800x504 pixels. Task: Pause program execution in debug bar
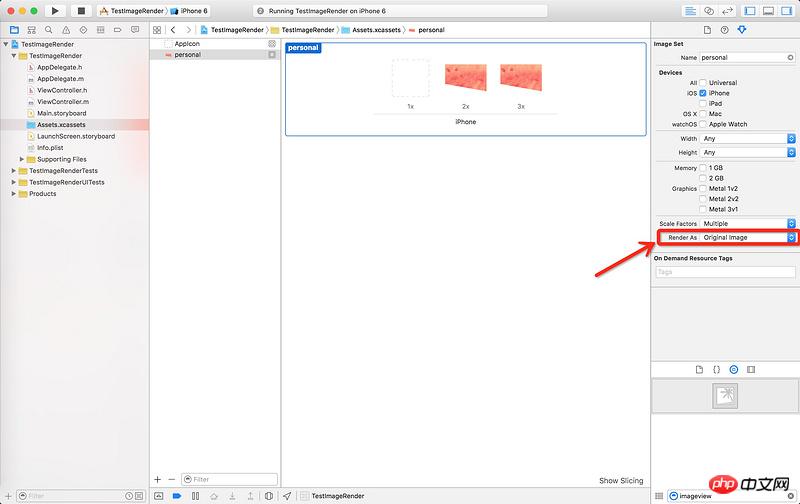pos(195,496)
